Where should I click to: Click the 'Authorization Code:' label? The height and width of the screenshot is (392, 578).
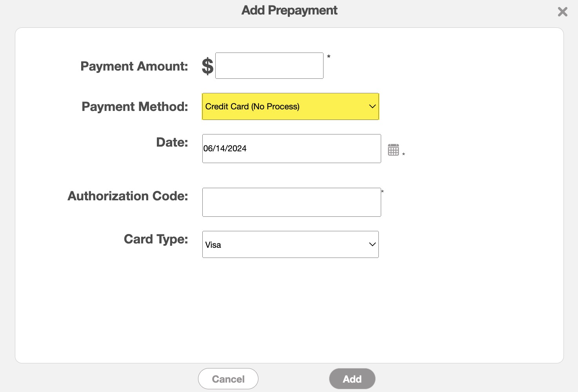coord(127,196)
